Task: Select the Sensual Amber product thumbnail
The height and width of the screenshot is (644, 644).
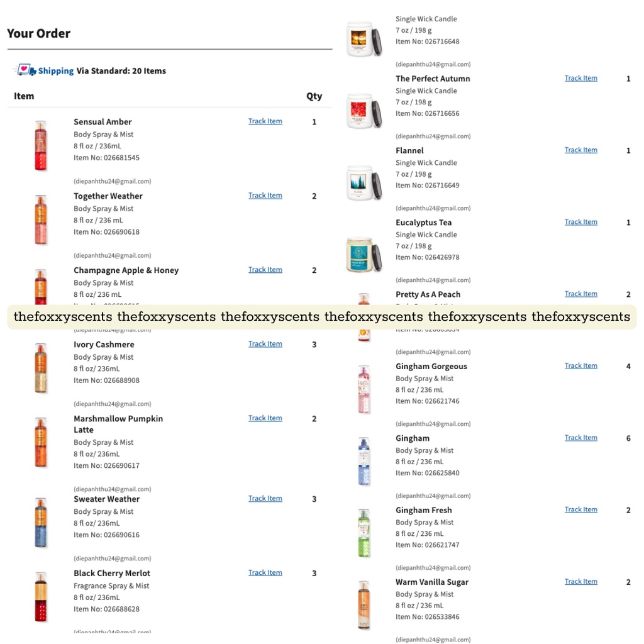Action: coord(41,145)
